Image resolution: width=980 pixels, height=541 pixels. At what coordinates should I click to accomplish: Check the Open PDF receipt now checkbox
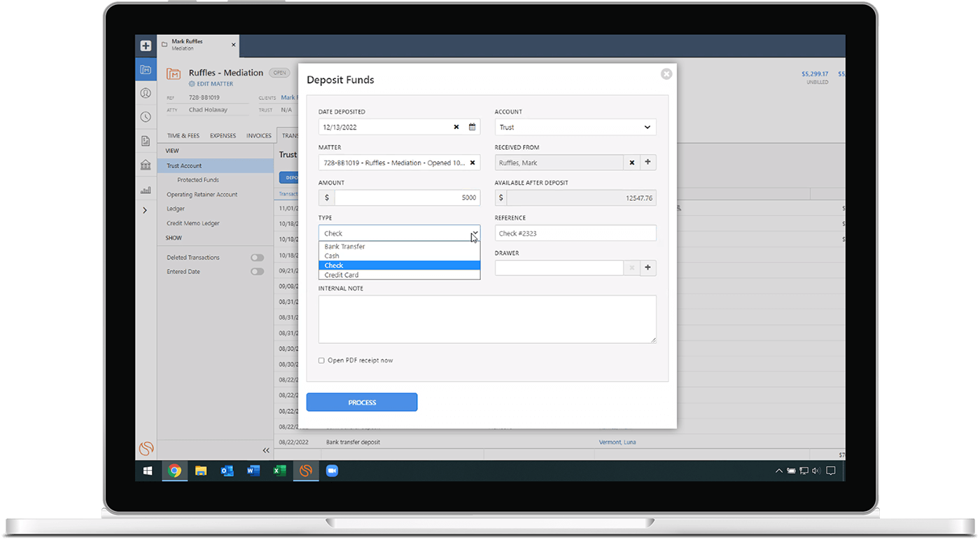(x=321, y=361)
